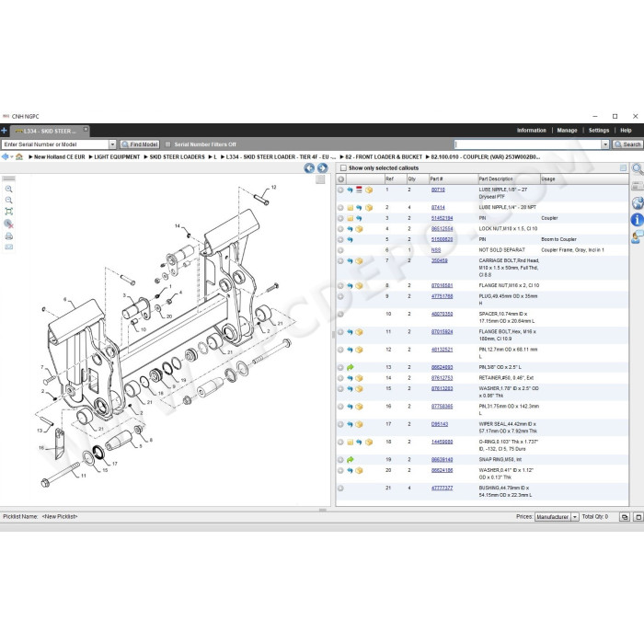This screenshot has height=644, width=644.
Task: Click the blue arrow icon on row 51500620
Action: coord(350,239)
